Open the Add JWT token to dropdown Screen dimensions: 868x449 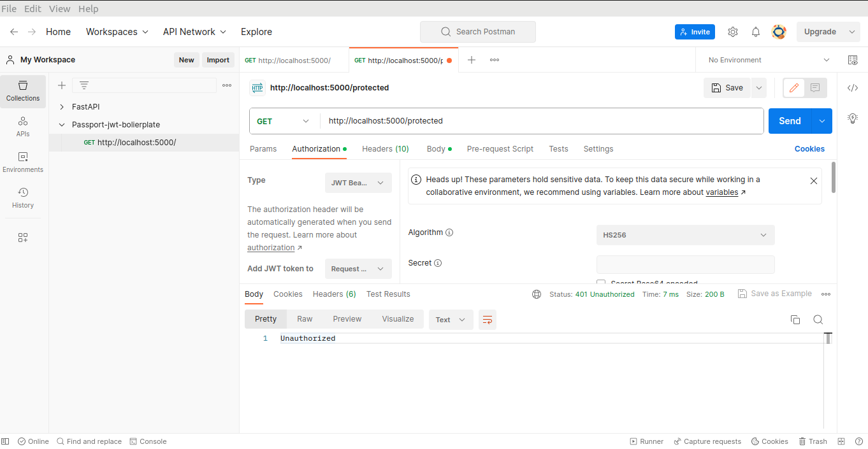tap(358, 269)
